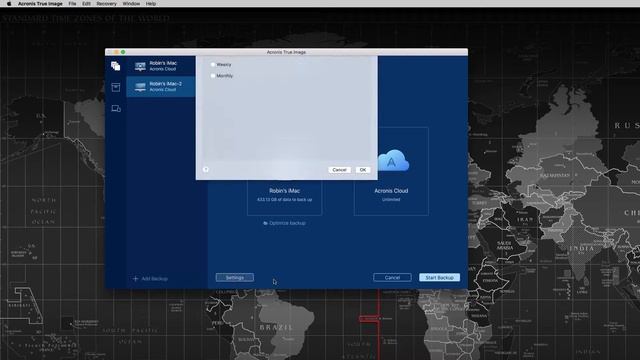Click the Acronis Cloud destination icon
The image size is (640, 360).
coord(392,160)
